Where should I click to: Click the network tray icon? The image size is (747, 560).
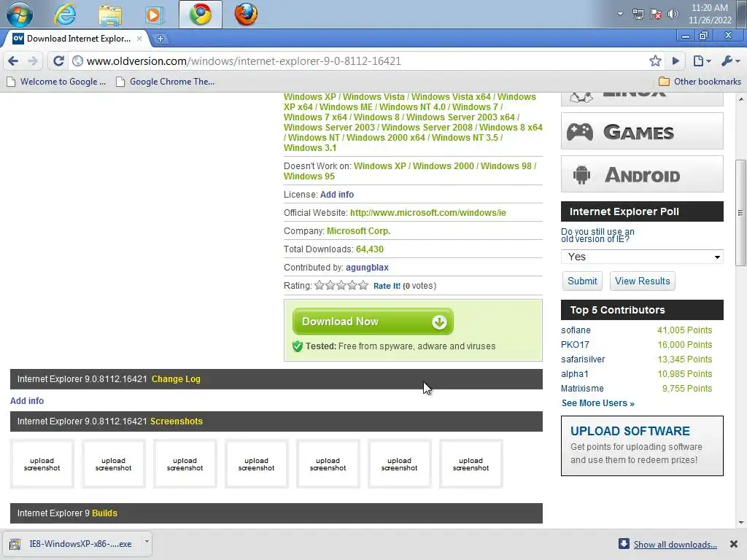tap(638, 15)
